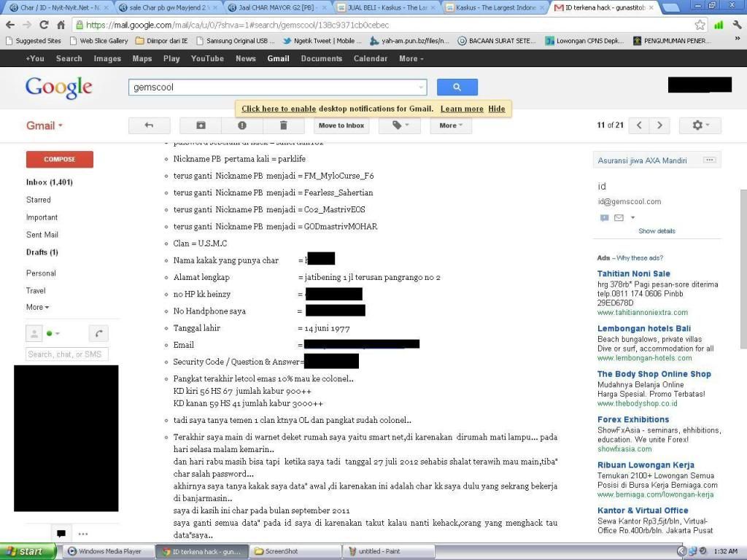Screen dimensions: 747x560
Task: Archive this email conversation
Action: (201, 125)
